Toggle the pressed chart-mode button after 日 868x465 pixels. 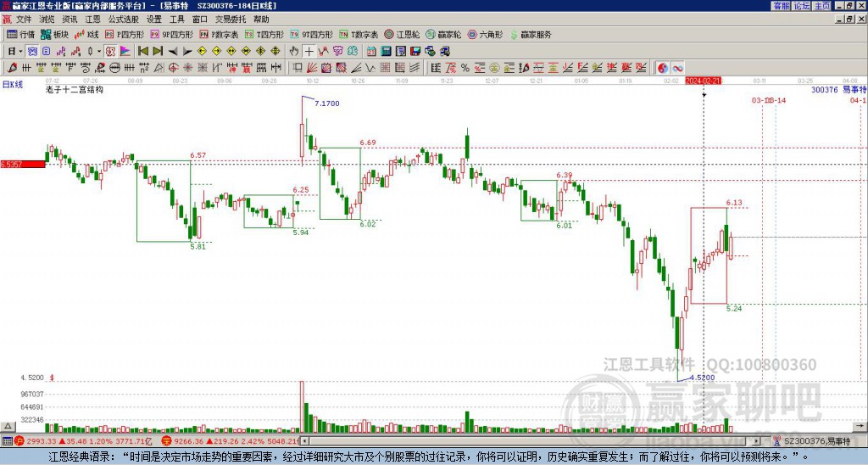(33, 52)
